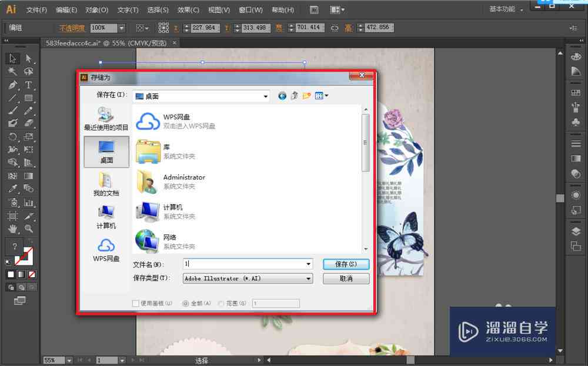
Task: Select the Type tool
Action: click(x=28, y=85)
